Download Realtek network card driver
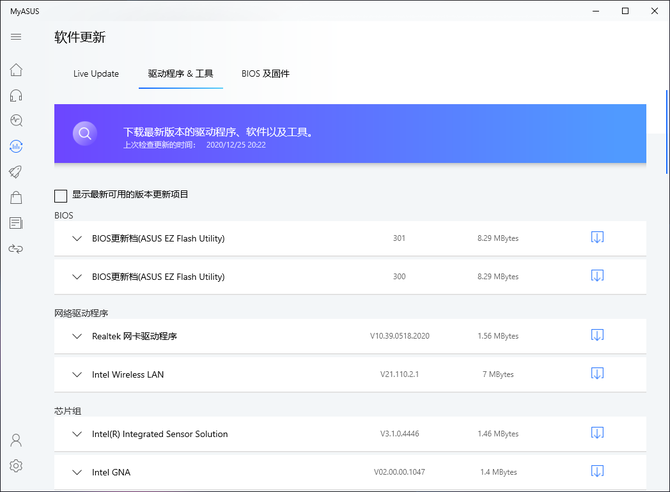670x492 pixels. point(597,336)
